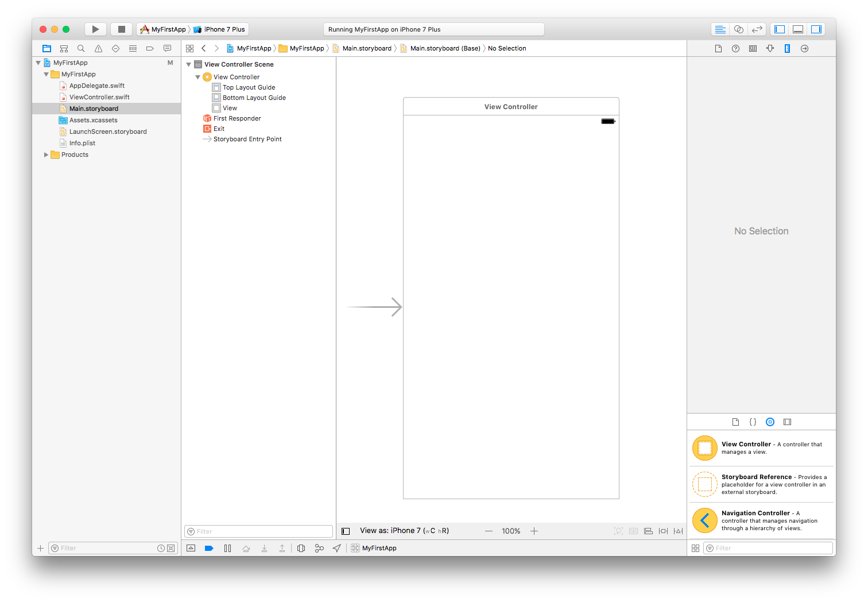Collapse the View Controller outline item
The image size is (868, 602).
click(198, 77)
